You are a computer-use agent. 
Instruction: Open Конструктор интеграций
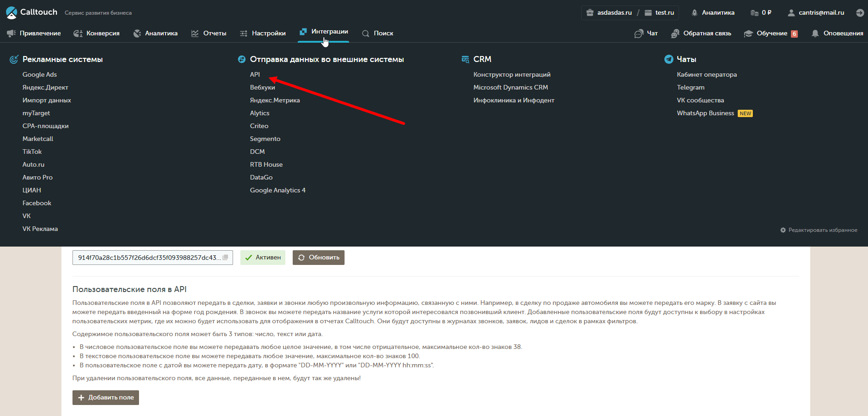(x=512, y=74)
